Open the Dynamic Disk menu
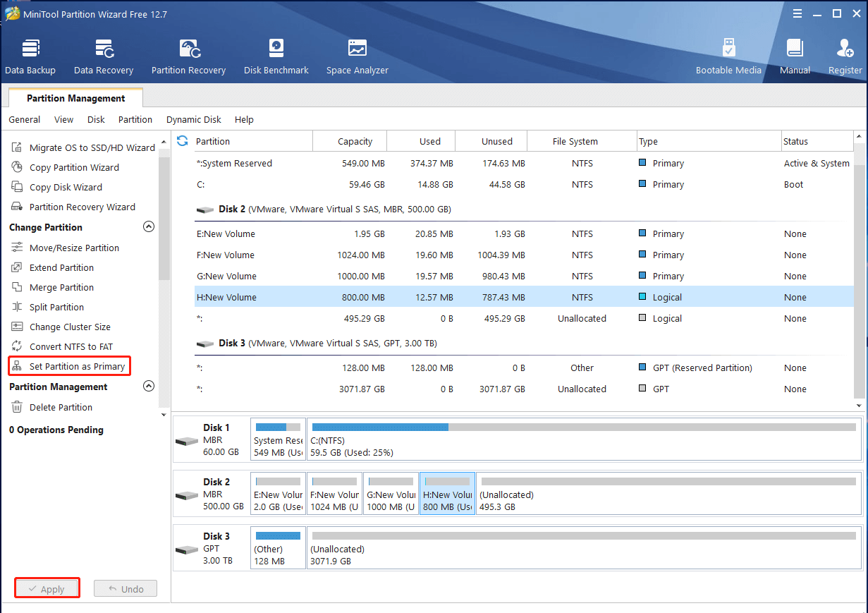The height and width of the screenshot is (613, 868). [x=194, y=119]
